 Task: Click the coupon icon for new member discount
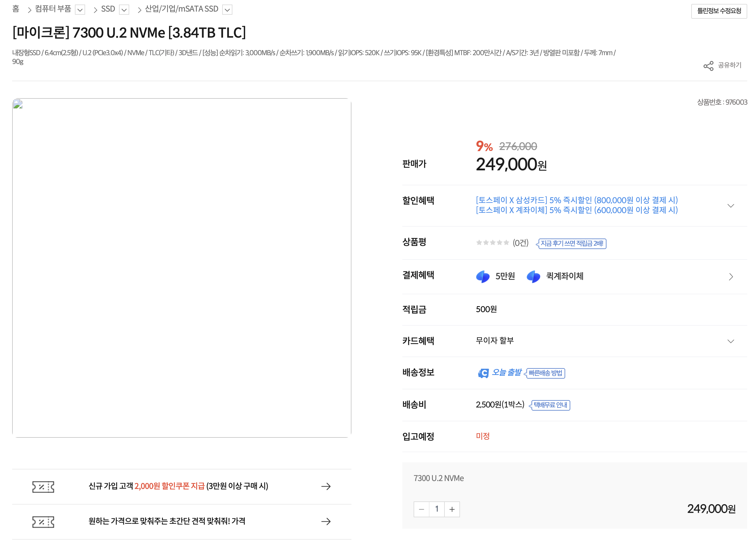click(x=43, y=487)
